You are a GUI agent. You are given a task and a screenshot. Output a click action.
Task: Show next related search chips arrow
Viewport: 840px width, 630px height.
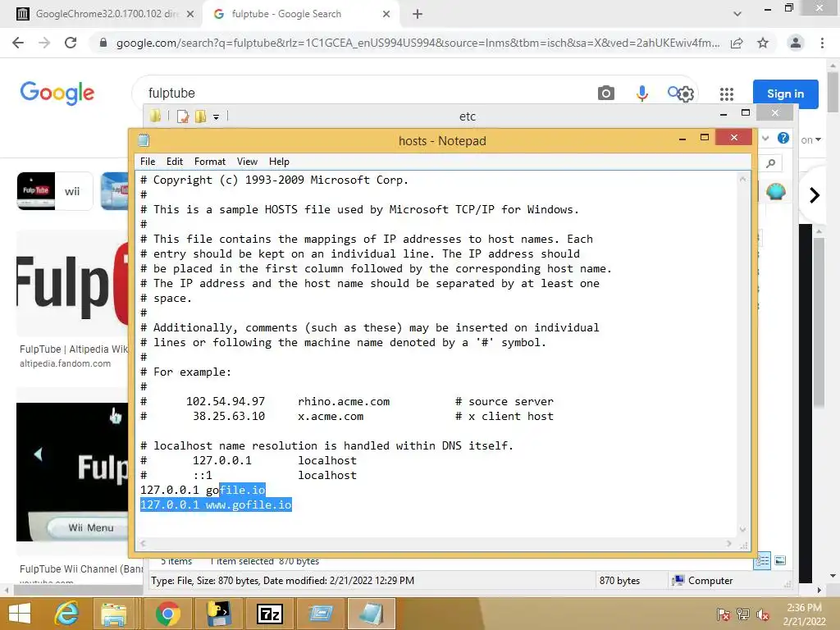pyautogui.click(x=815, y=195)
